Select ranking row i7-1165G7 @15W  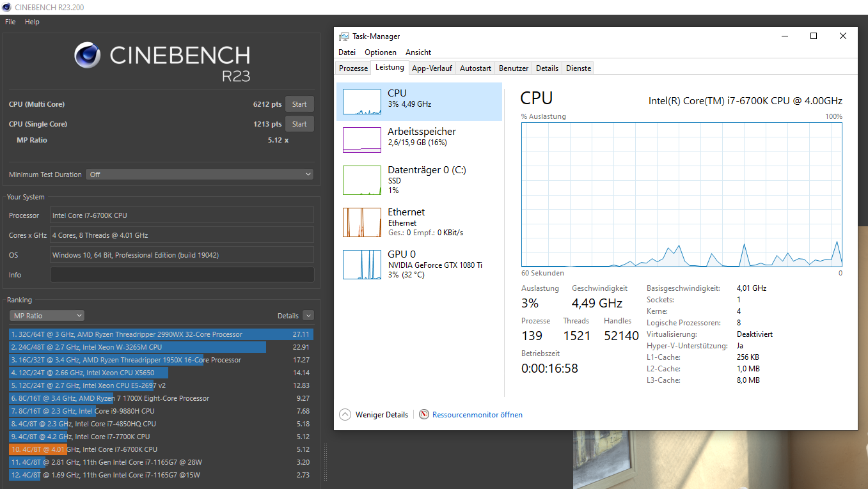point(161,475)
